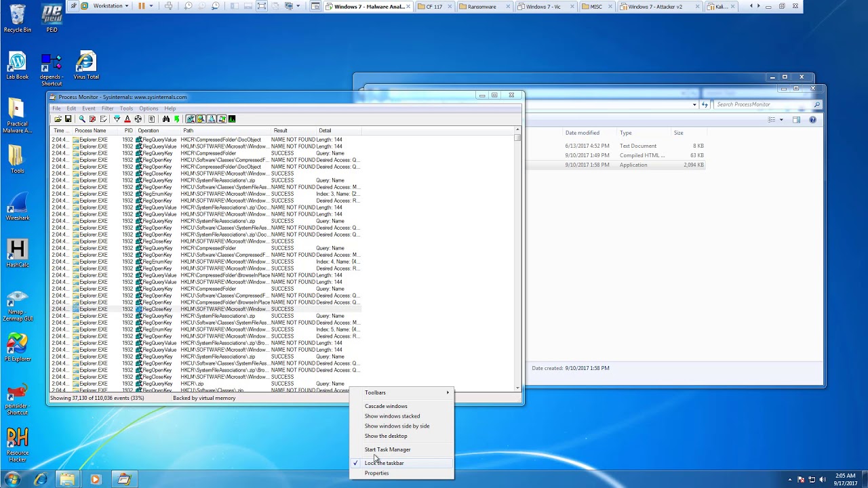
Task: Open the peinsider Shortcut desktop icon
Action: [x=17, y=400]
